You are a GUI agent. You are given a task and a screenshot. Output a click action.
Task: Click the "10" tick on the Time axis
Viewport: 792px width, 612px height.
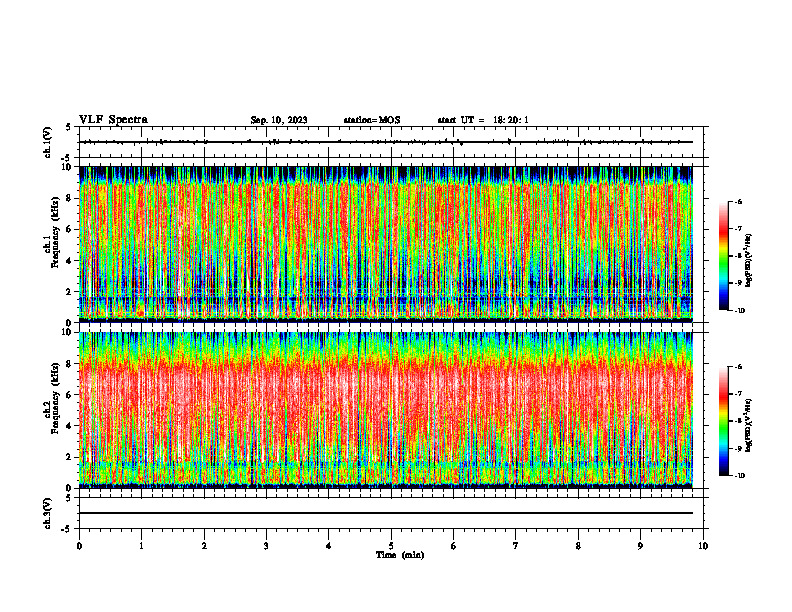pos(703,546)
